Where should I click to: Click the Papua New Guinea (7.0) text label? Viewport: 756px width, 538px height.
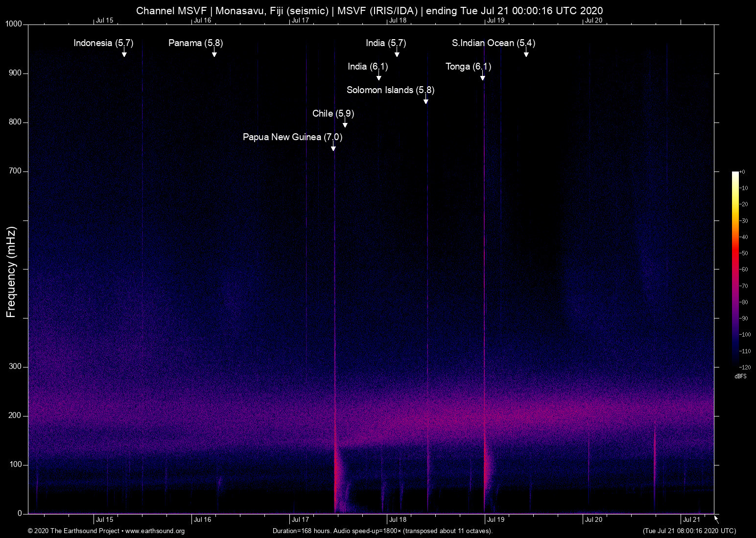[x=292, y=137]
